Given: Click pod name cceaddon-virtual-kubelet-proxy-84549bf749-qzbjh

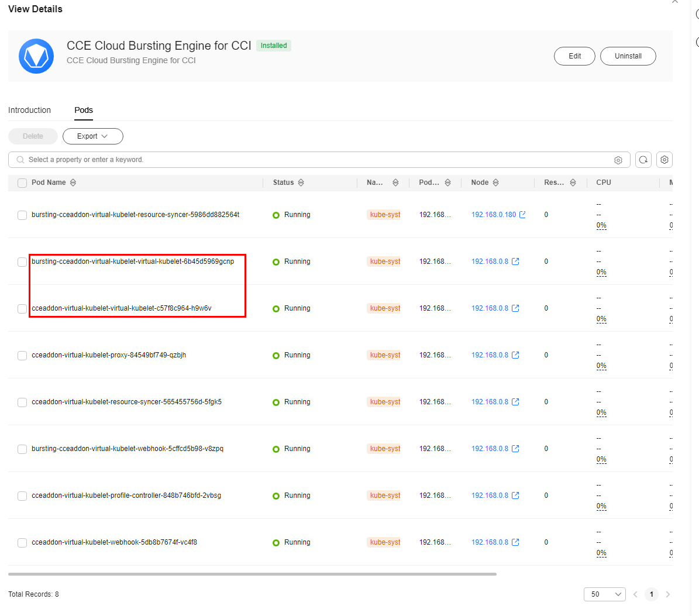Looking at the screenshot, I should 109,355.
